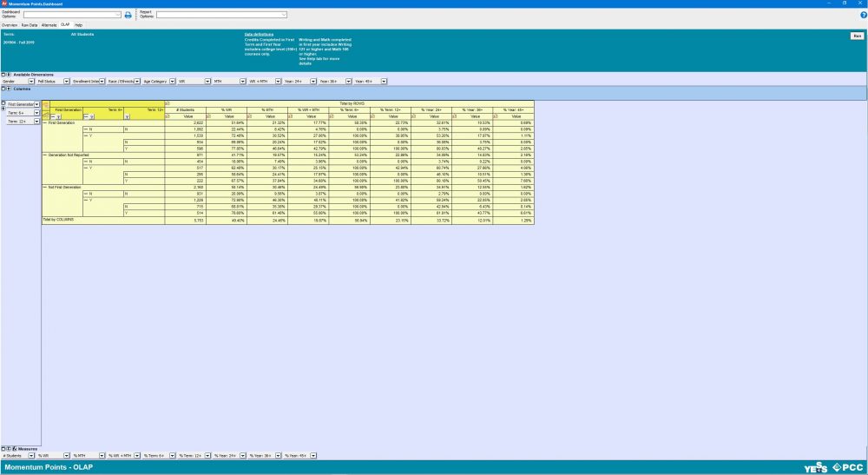Click the filter icon under Term: 6+ header
The image size is (868, 475).
tap(92, 117)
